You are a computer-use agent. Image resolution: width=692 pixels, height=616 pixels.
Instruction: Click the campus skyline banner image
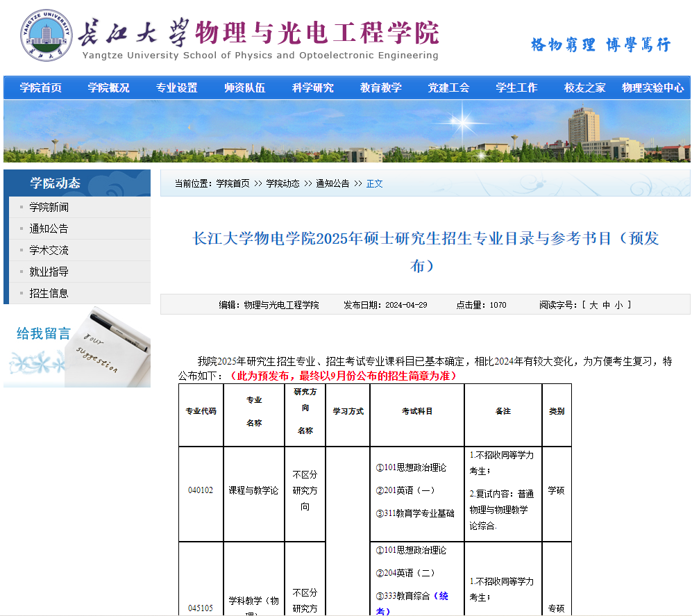coord(347,131)
